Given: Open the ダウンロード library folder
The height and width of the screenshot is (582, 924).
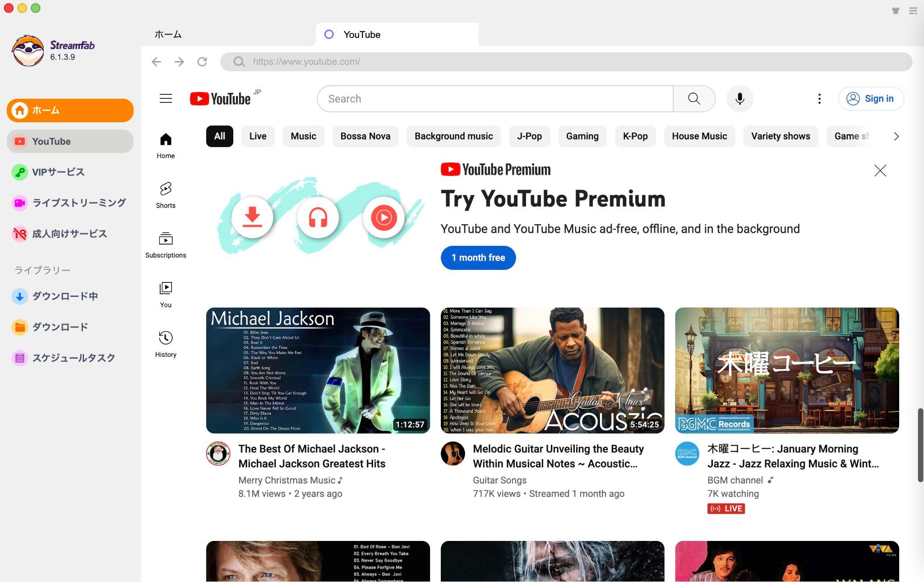Looking at the screenshot, I should point(70,327).
